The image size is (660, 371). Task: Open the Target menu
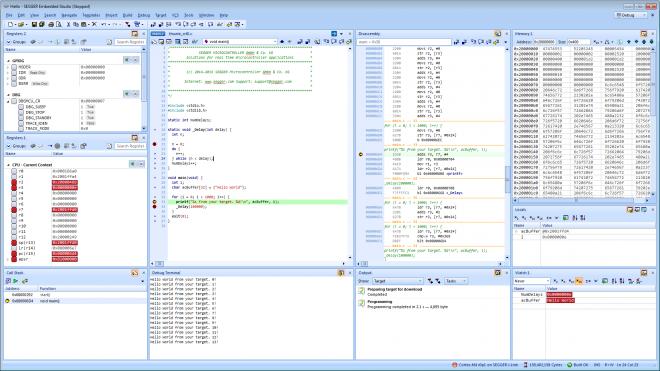click(161, 15)
